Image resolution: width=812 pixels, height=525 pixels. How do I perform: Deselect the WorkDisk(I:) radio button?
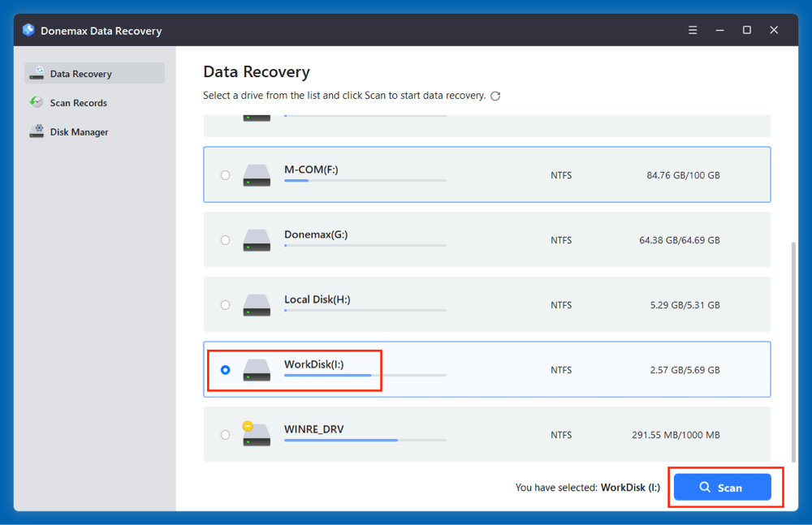pos(225,369)
